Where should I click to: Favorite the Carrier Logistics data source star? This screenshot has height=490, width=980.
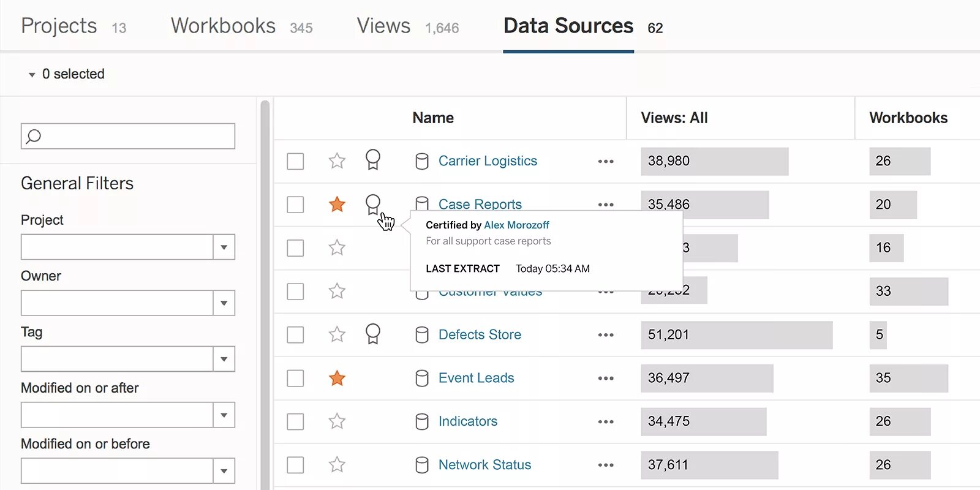pos(337,161)
